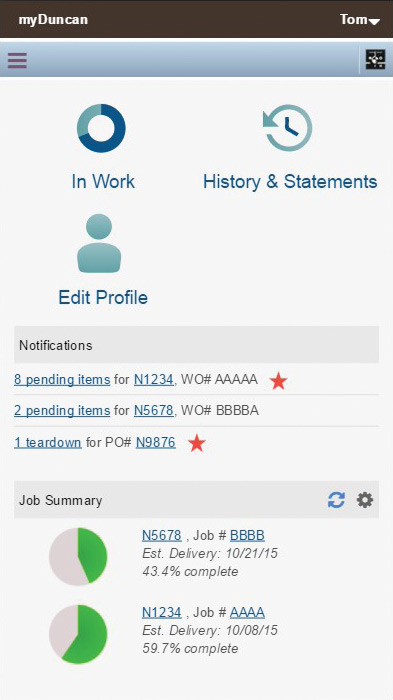Open the 2 pending items link

[62, 410]
